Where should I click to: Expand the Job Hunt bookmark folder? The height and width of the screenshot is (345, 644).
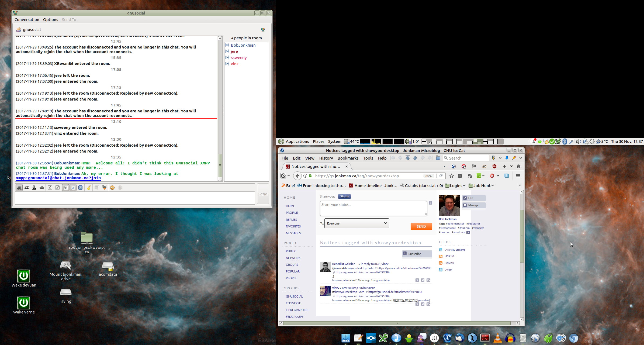481,185
